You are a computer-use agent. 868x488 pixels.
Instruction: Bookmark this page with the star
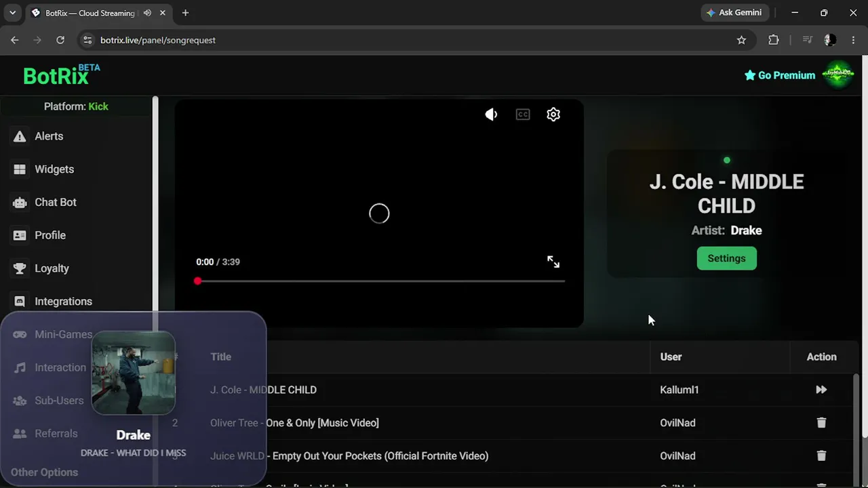pyautogui.click(x=741, y=40)
